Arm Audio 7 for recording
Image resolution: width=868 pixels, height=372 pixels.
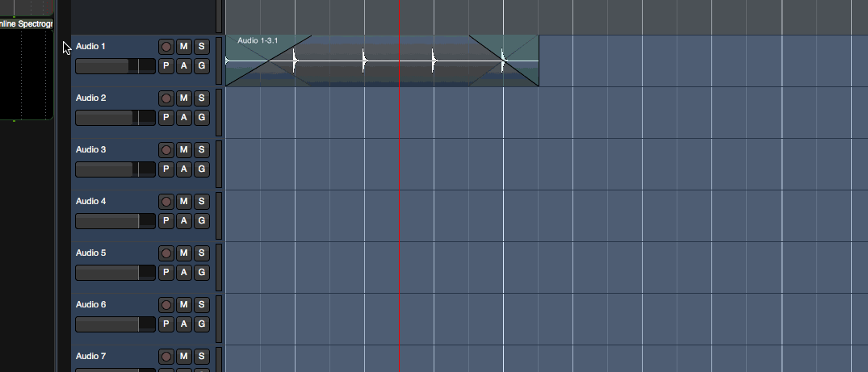tap(166, 357)
